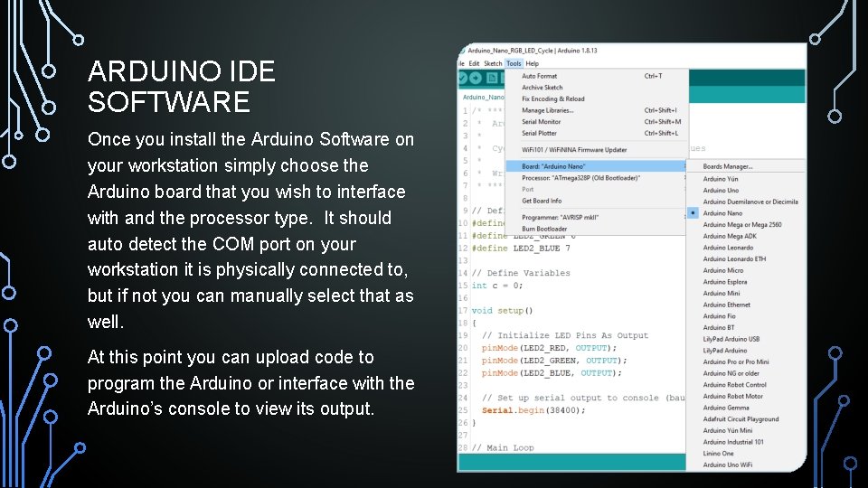This screenshot has height=488, width=868.
Task: Click 'Serial.begin(38400);' code line
Action: tap(533, 410)
